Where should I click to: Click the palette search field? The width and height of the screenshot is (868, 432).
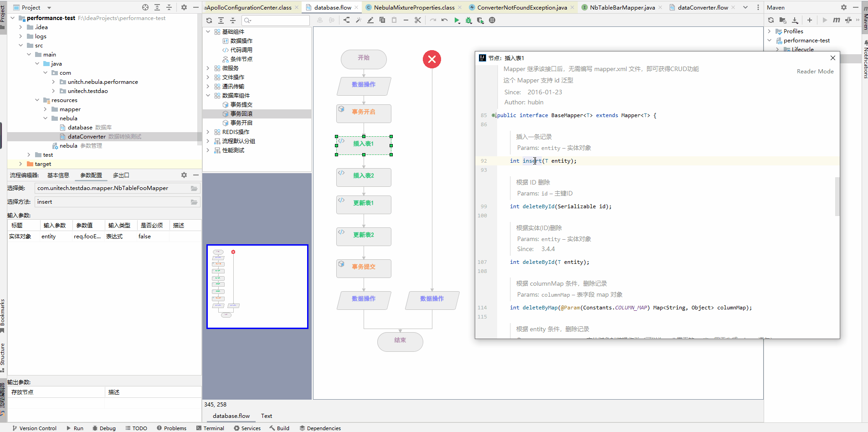click(276, 21)
